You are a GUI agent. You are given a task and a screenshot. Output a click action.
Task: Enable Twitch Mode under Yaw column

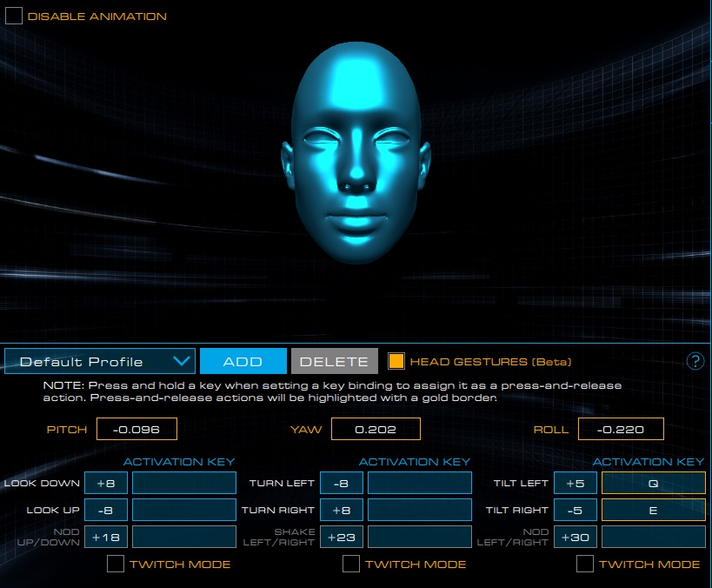[x=351, y=564]
